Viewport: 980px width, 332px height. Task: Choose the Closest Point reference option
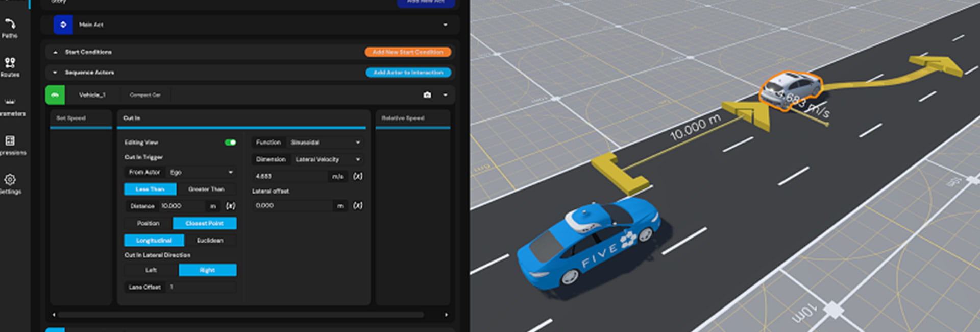(x=205, y=223)
